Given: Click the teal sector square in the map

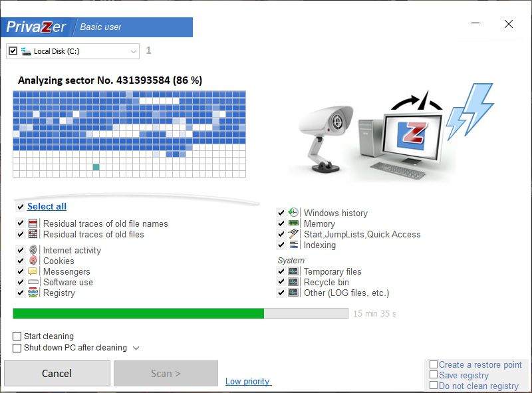Looking at the screenshot, I should click(96, 167).
